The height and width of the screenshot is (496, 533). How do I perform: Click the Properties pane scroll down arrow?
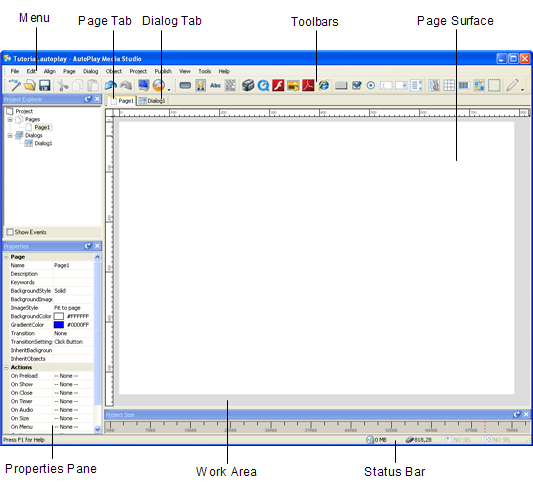[97, 429]
